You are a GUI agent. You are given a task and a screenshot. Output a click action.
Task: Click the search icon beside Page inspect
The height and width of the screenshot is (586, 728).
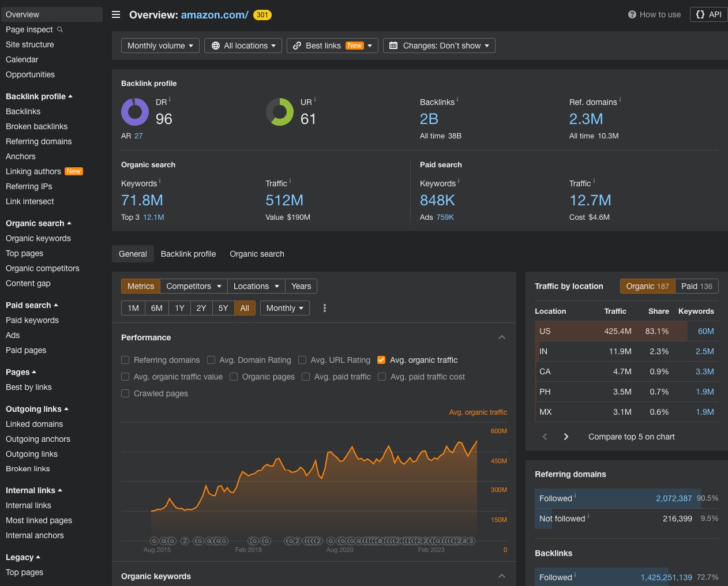60,29
